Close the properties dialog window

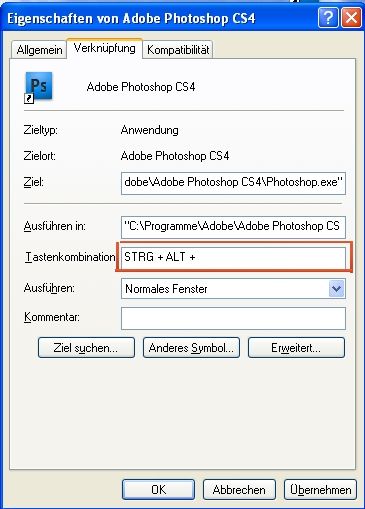(x=351, y=18)
